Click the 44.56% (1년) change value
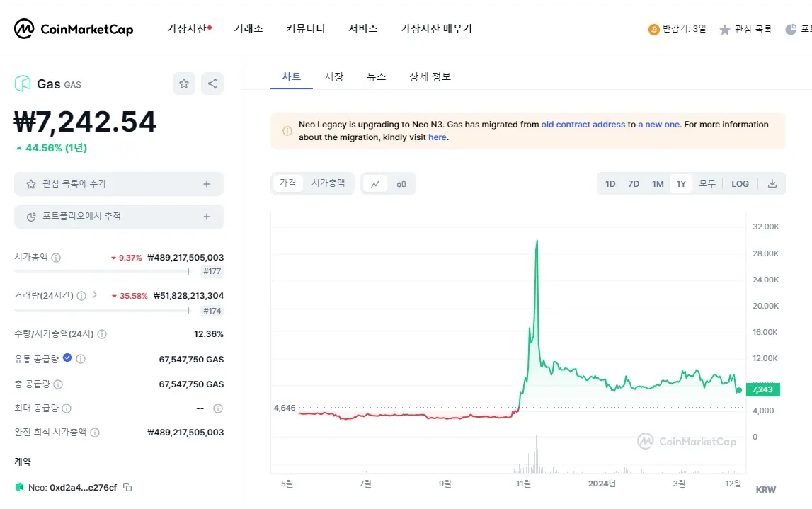Screen dimensions: 812x509 (51, 148)
